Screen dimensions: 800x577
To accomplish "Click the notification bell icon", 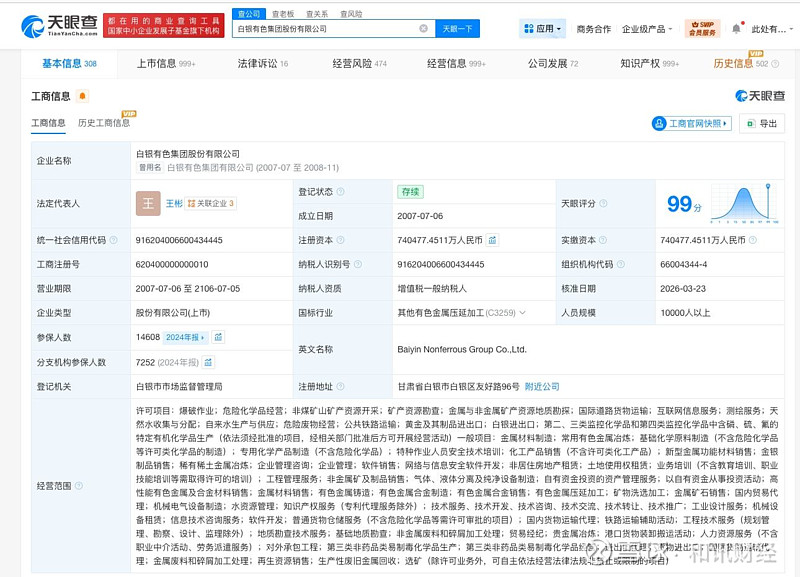I will [x=737, y=29].
